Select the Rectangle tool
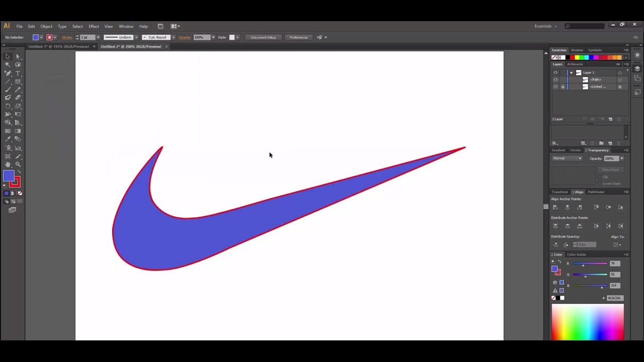Screen dimensions: 644x362 (x=18, y=81)
